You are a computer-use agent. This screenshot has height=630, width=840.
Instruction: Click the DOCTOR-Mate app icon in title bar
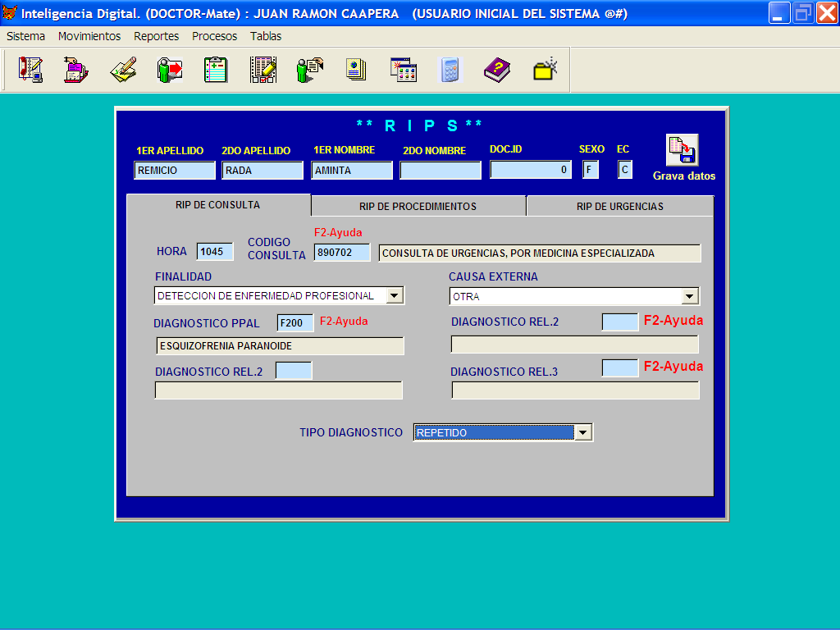(9, 11)
